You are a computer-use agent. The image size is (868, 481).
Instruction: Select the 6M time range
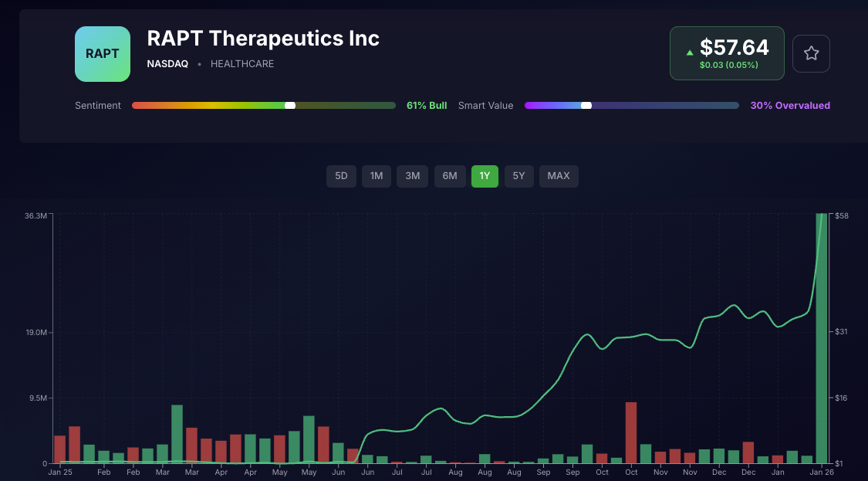pyautogui.click(x=450, y=176)
